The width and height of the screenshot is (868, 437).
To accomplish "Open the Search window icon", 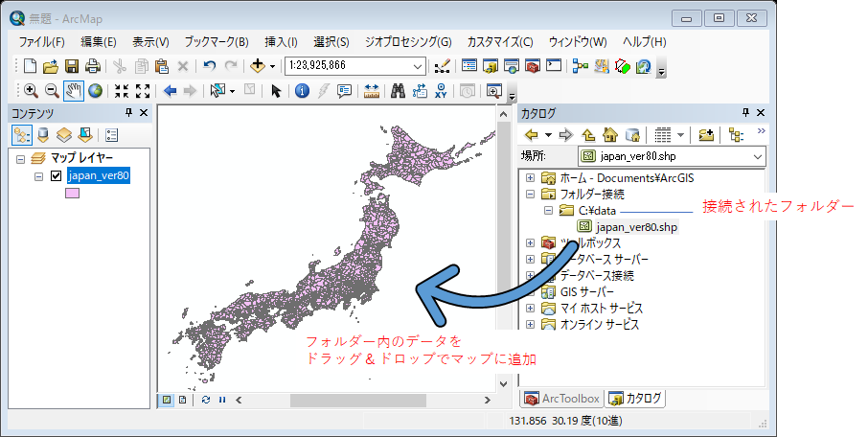I will coord(512,66).
